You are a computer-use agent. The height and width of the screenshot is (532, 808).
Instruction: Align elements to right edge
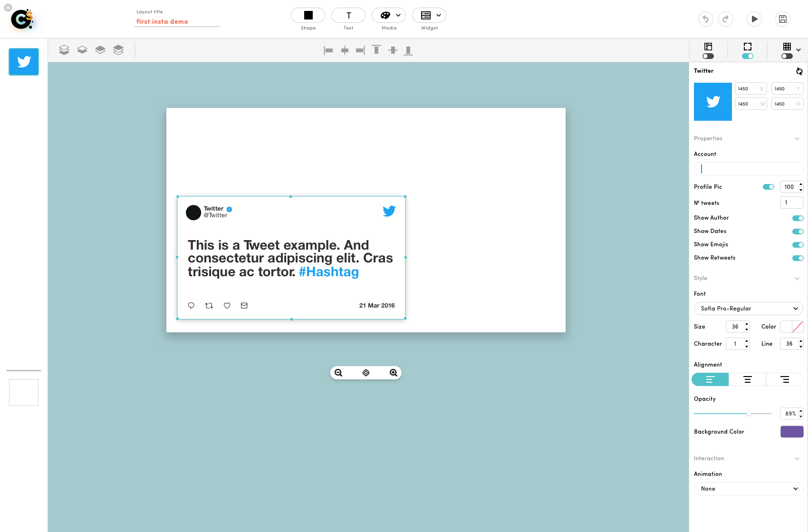360,50
